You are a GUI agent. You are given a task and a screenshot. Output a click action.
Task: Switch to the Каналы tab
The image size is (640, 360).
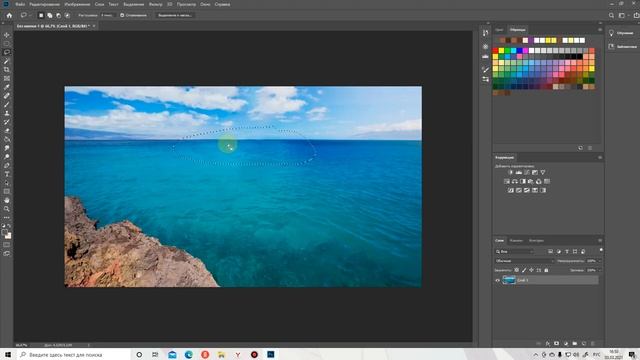click(516, 240)
